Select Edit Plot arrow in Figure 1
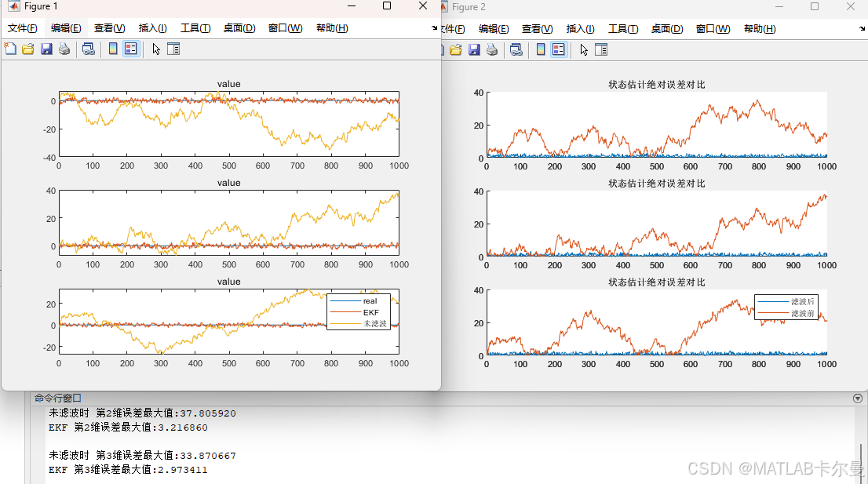 coord(156,49)
